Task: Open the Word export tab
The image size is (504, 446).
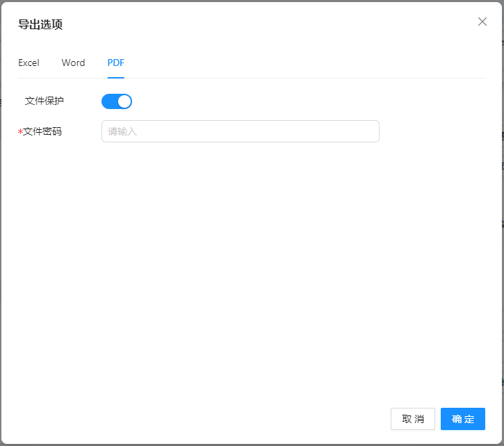Action: click(x=73, y=63)
